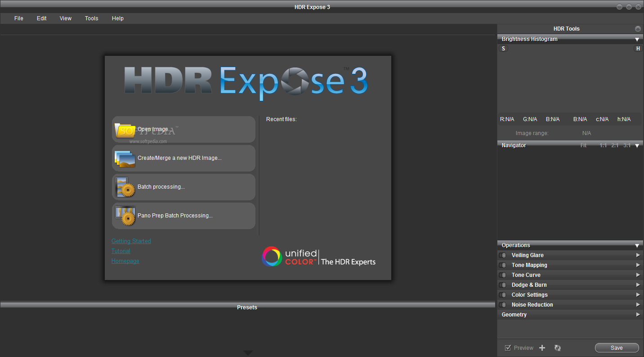Collapse the Brightness Histogram section arrow
The width and height of the screenshot is (644, 357).
click(x=637, y=40)
